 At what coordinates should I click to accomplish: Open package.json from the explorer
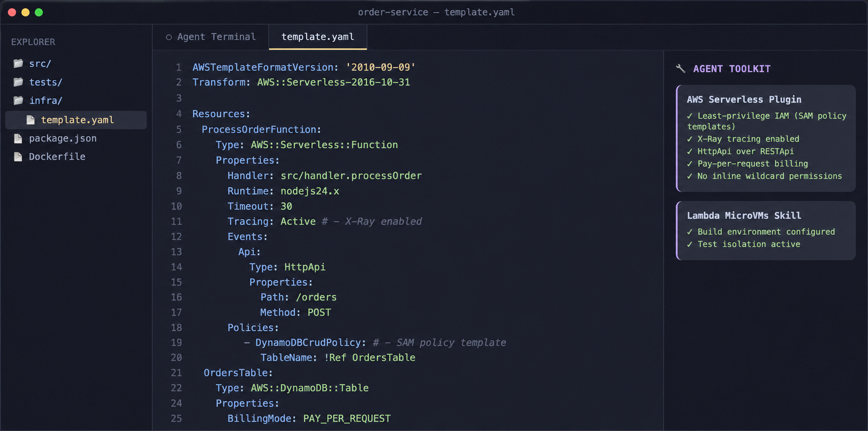click(76, 139)
